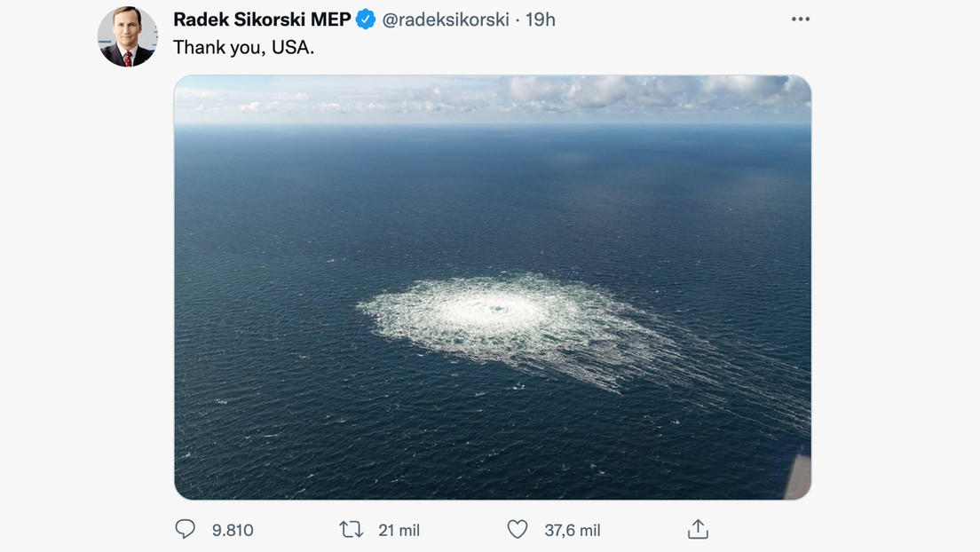This screenshot has height=552, width=980.
Task: Click the heart-shaped like icon
Action: pos(518,528)
